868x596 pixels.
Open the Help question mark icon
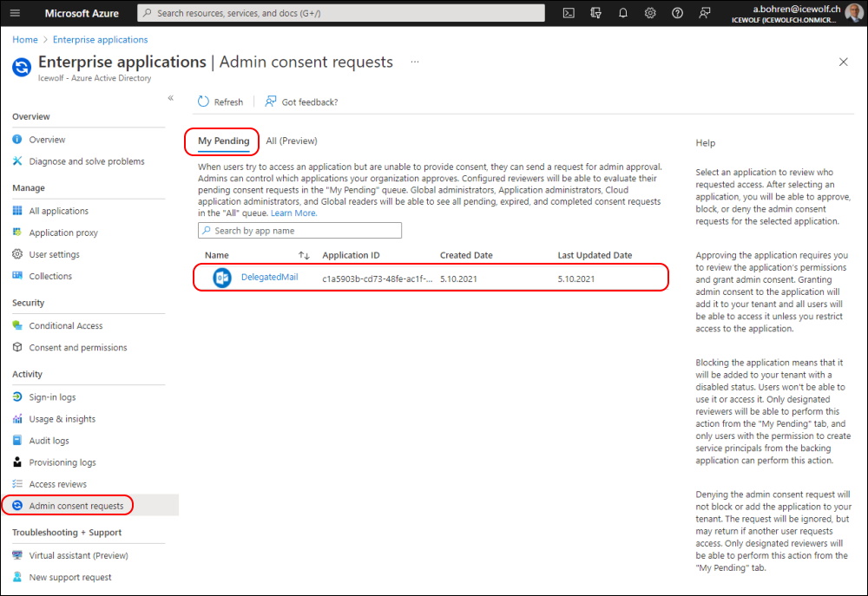pyautogui.click(x=677, y=13)
